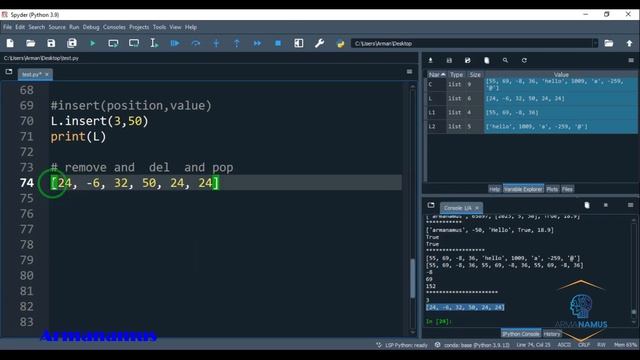Open the Debug menu
Viewport: 640px width, 360px height.
point(91,27)
